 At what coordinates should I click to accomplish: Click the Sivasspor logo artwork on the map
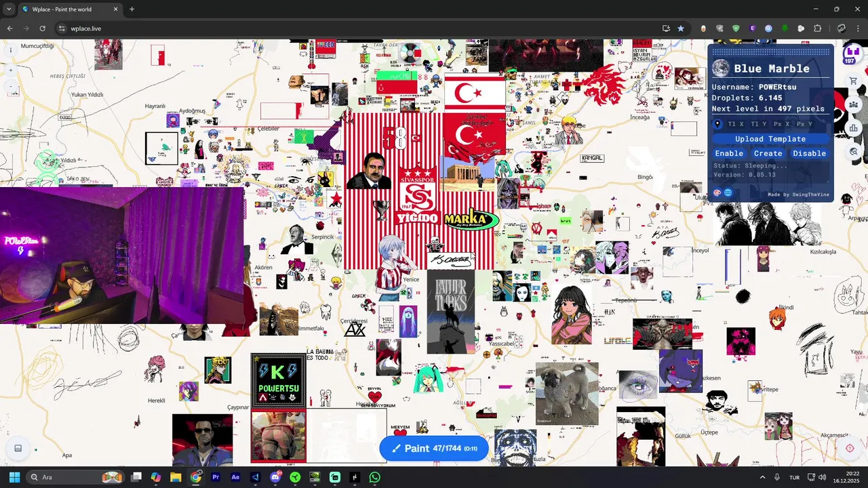416,190
